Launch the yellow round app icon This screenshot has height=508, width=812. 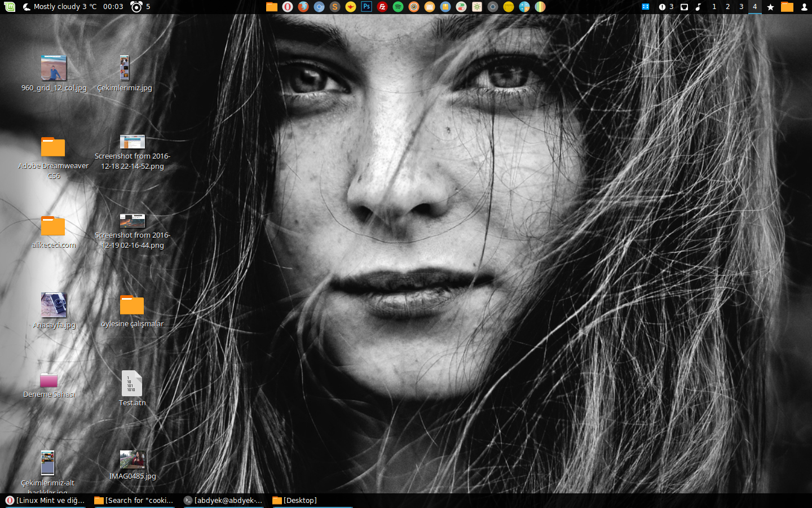pos(509,7)
